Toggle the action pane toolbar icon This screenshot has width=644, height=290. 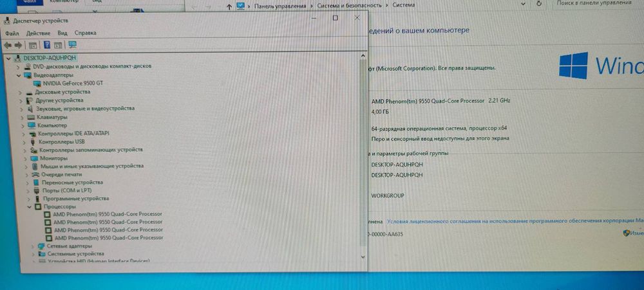(58, 45)
